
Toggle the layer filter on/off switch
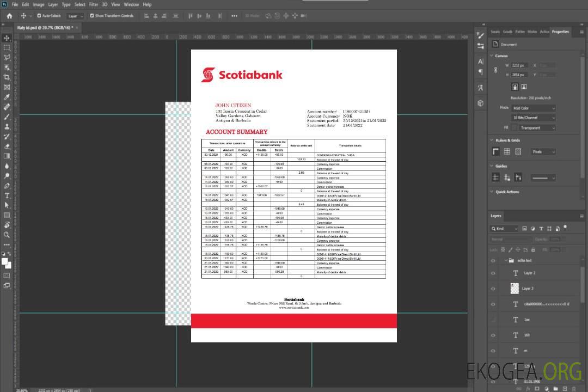(x=565, y=227)
